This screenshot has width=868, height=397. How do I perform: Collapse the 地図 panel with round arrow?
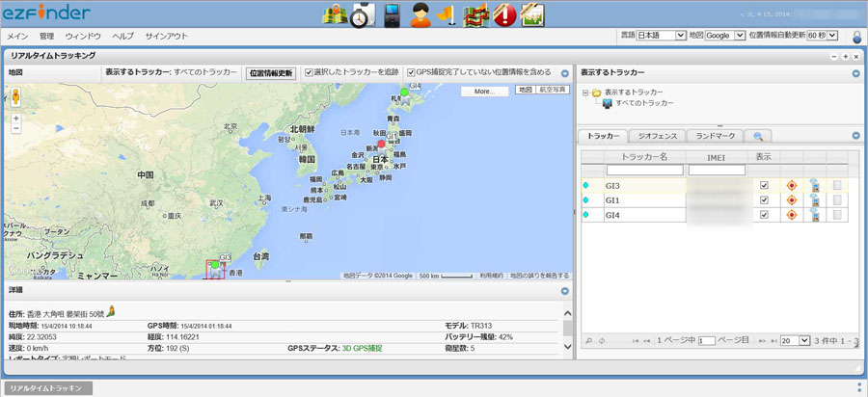pyautogui.click(x=564, y=73)
